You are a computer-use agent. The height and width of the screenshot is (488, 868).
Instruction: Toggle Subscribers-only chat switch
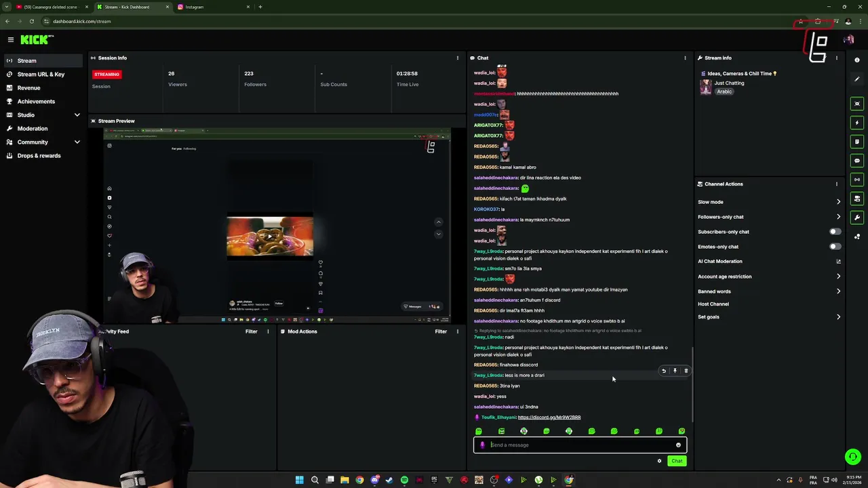(x=835, y=232)
